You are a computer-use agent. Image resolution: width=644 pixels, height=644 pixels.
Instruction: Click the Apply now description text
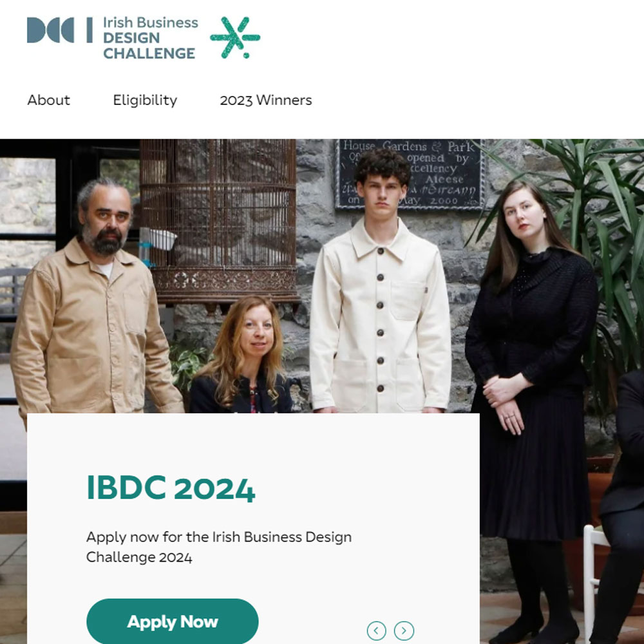click(219, 547)
